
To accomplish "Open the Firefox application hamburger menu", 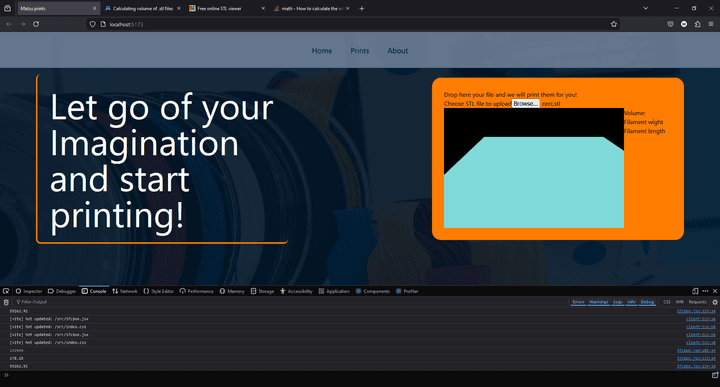I will (x=711, y=24).
